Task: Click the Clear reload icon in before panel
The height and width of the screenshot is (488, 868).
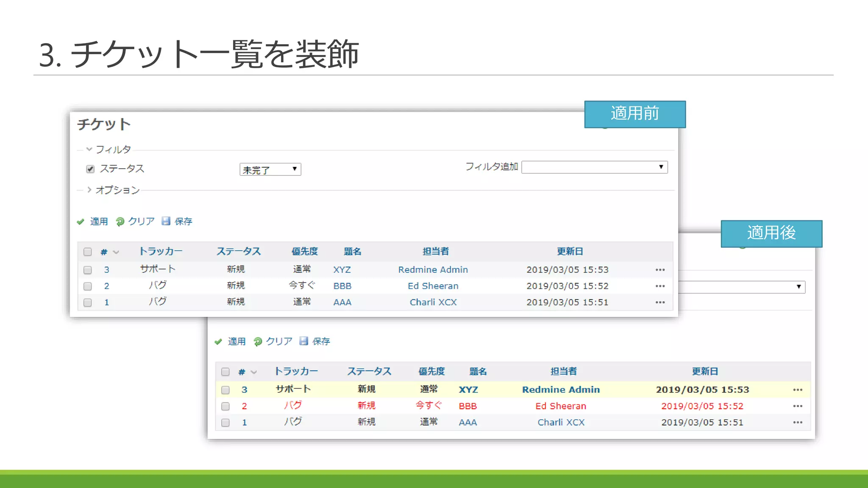Action: (x=120, y=222)
